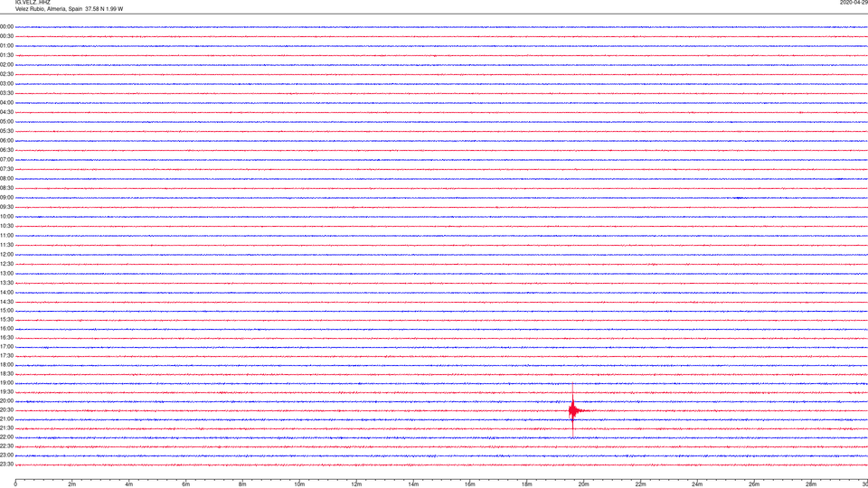The image size is (868, 488).
Task: Click the 23:00 hour label
Action: pos(6,455)
